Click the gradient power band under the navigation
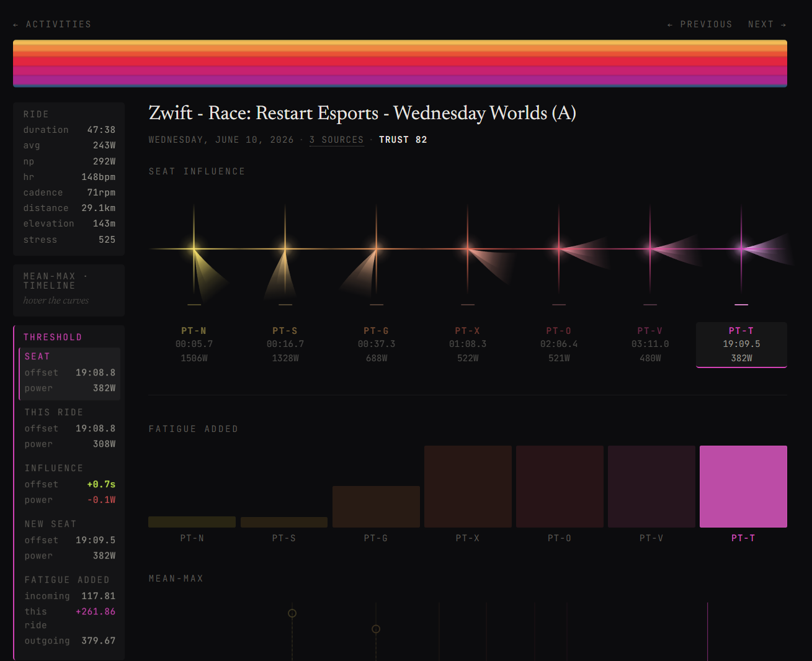 [x=400, y=63]
